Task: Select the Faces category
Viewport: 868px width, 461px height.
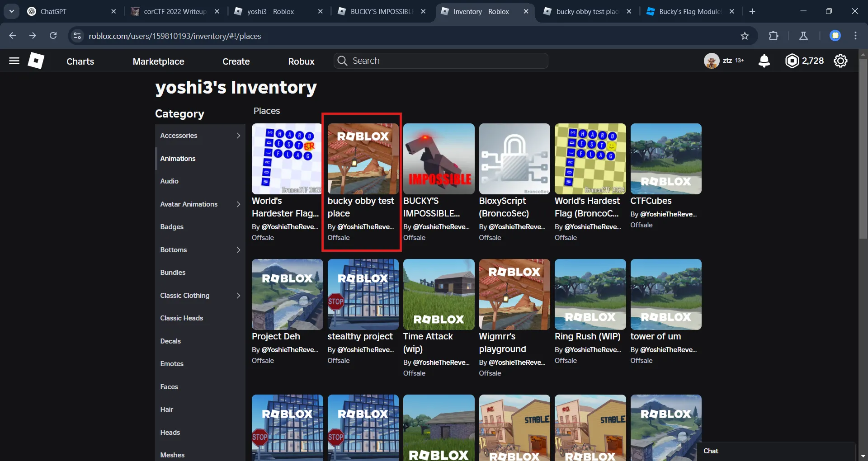Action: (200, 387)
